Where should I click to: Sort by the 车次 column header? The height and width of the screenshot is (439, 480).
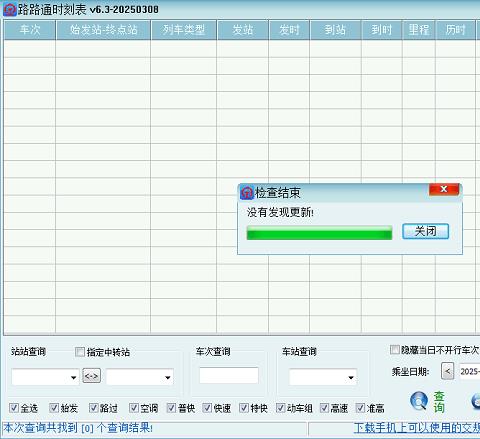[30, 30]
